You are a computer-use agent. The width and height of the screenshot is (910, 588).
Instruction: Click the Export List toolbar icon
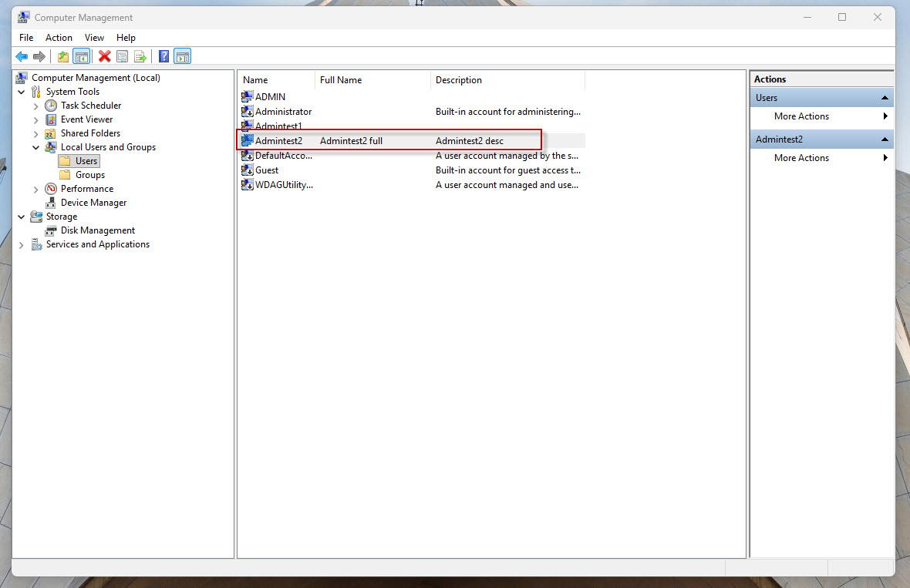pyautogui.click(x=140, y=56)
